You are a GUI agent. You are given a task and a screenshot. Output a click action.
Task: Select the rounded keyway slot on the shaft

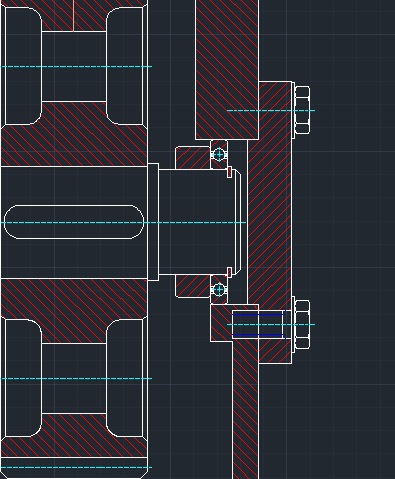pyautogui.click(x=74, y=222)
